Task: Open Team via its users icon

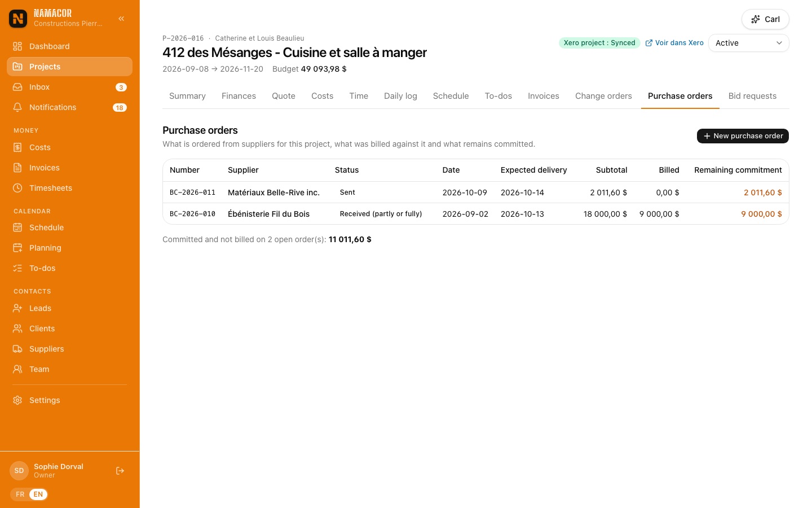Action: tap(17, 369)
